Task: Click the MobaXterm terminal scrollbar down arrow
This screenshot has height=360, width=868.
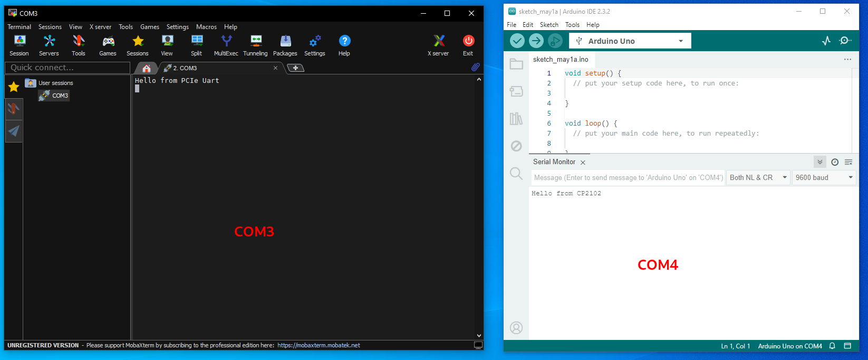Action: pyautogui.click(x=479, y=335)
